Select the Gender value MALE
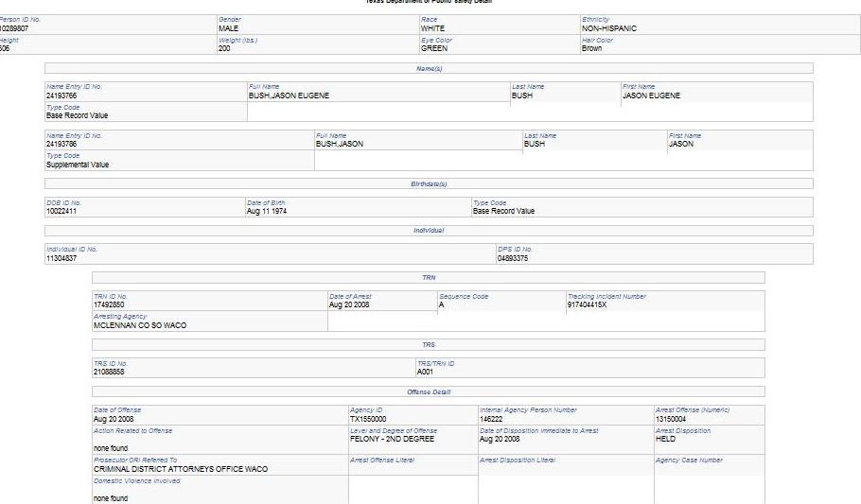861x504 pixels. click(228, 28)
